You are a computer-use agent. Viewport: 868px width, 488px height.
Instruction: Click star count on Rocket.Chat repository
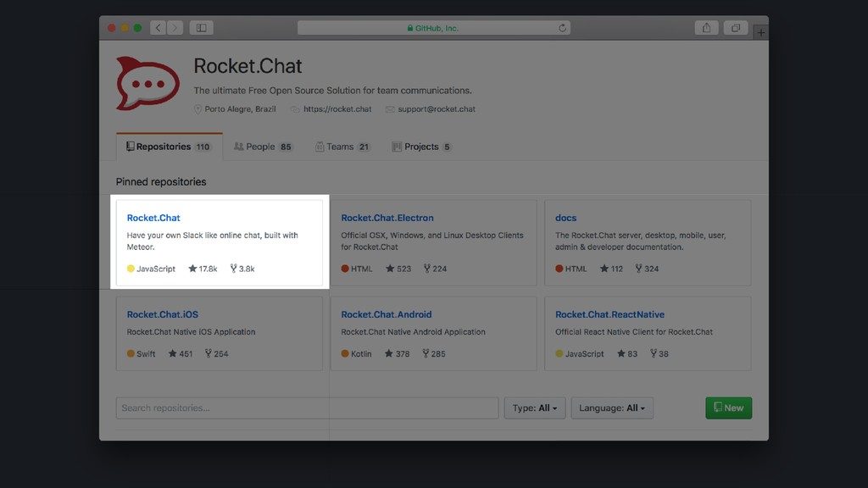click(203, 269)
